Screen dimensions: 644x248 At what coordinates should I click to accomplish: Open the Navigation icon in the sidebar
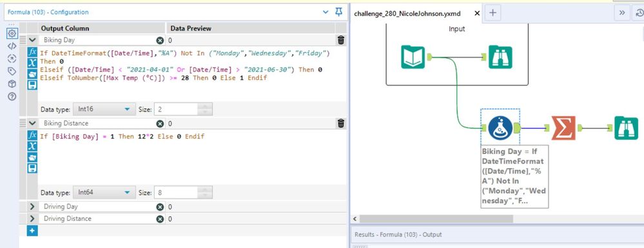click(12, 59)
